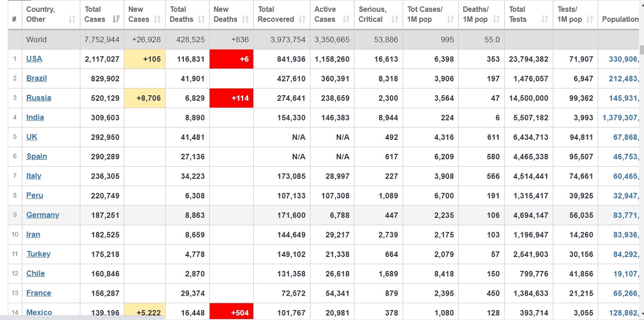644x320 pixels.
Task: Select the Germany link in table
Action: (43, 215)
